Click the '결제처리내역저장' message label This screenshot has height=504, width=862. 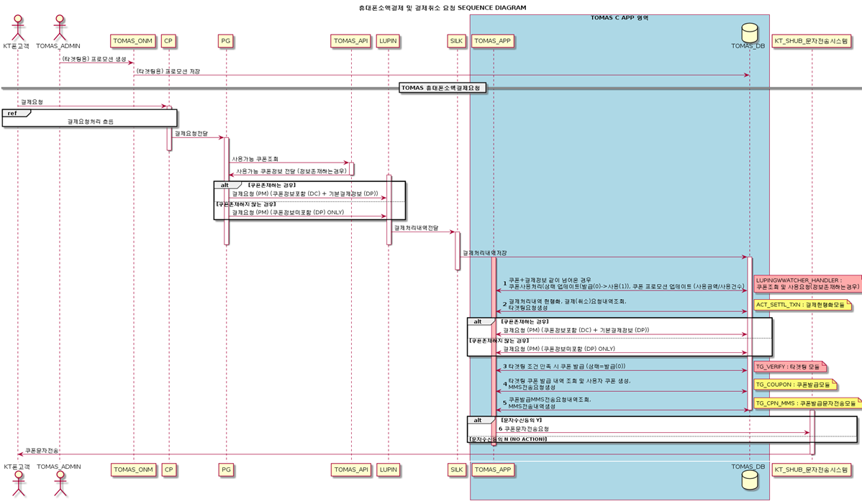point(484,254)
